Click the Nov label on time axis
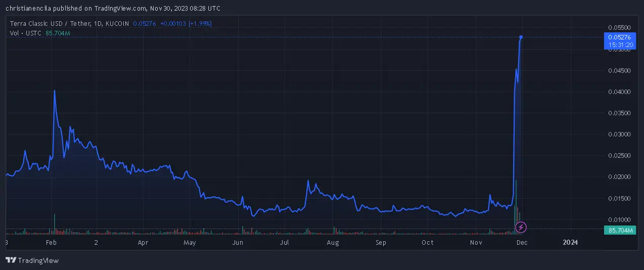 click(476, 243)
